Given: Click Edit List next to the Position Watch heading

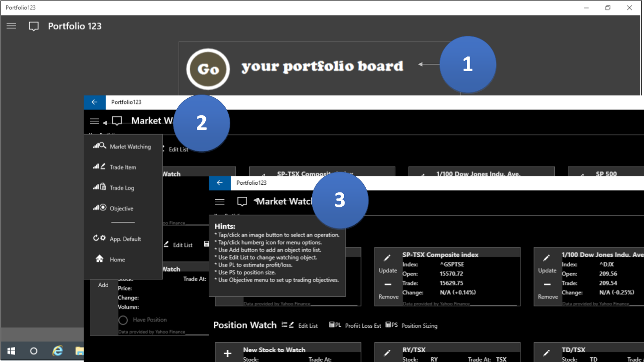Looking at the screenshot, I should click(300, 325).
